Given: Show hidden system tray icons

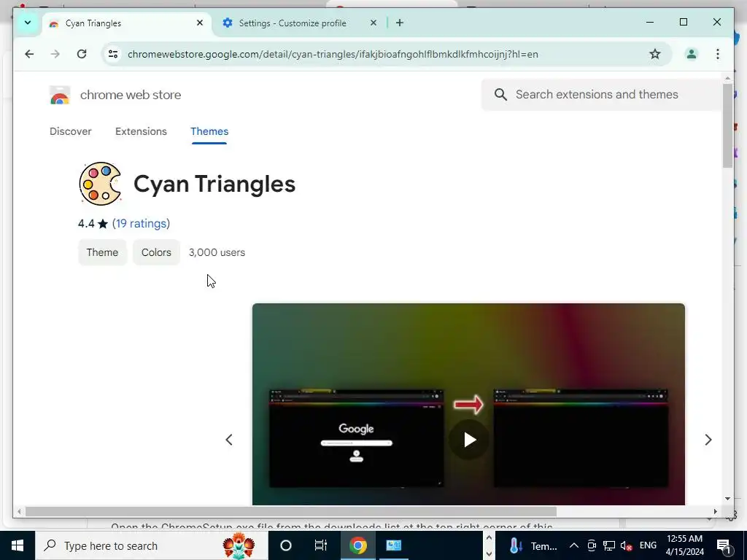Looking at the screenshot, I should [x=574, y=545].
